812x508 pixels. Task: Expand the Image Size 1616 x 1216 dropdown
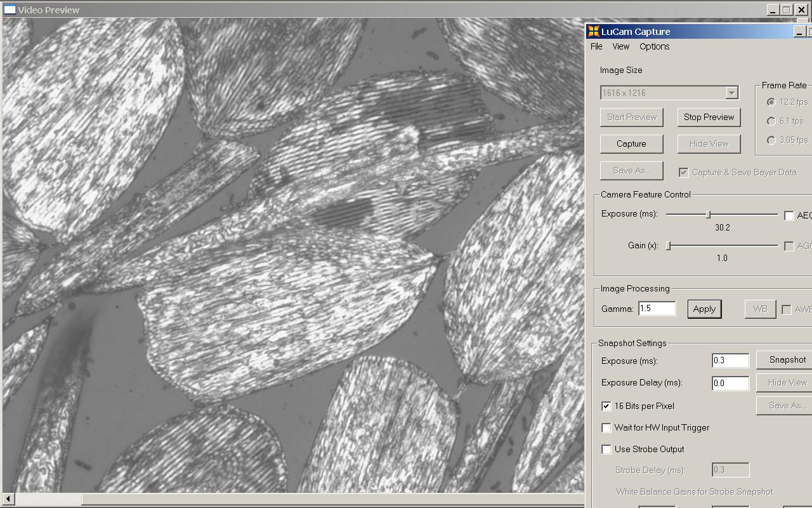coord(731,93)
